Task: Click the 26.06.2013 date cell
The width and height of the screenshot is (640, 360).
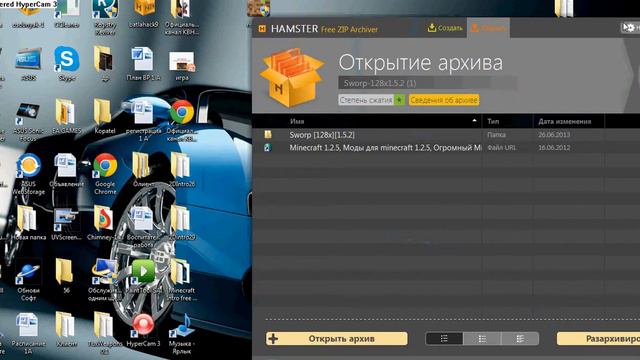Action: [554, 135]
